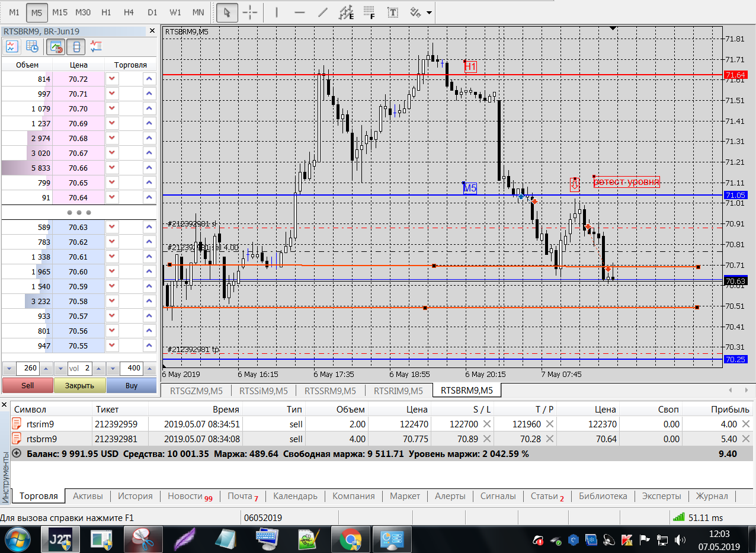Select the horizontal line drawing tool
The width and height of the screenshot is (756, 553).
[300, 12]
